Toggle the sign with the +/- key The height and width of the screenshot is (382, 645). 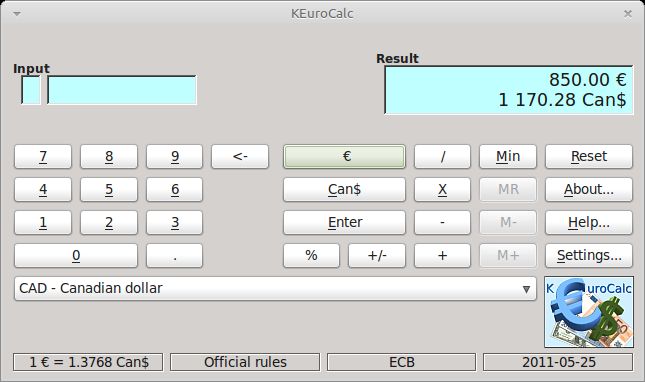point(377,255)
